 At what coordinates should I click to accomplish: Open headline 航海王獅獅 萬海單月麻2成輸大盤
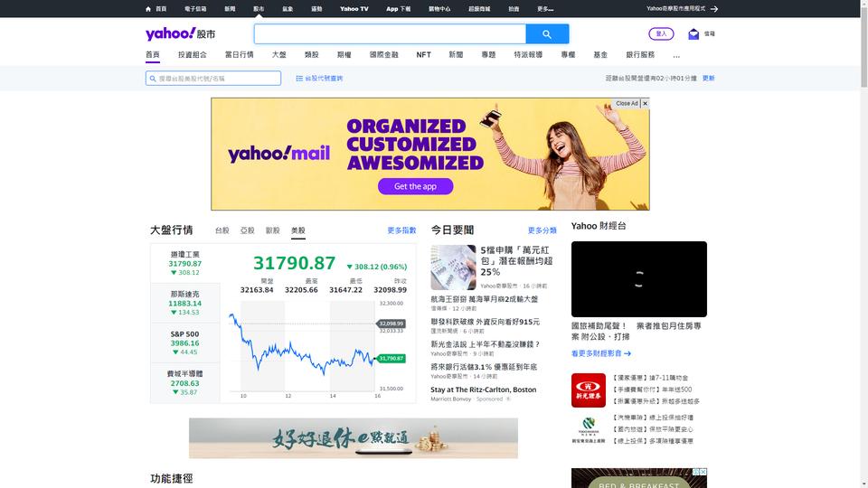click(x=484, y=299)
